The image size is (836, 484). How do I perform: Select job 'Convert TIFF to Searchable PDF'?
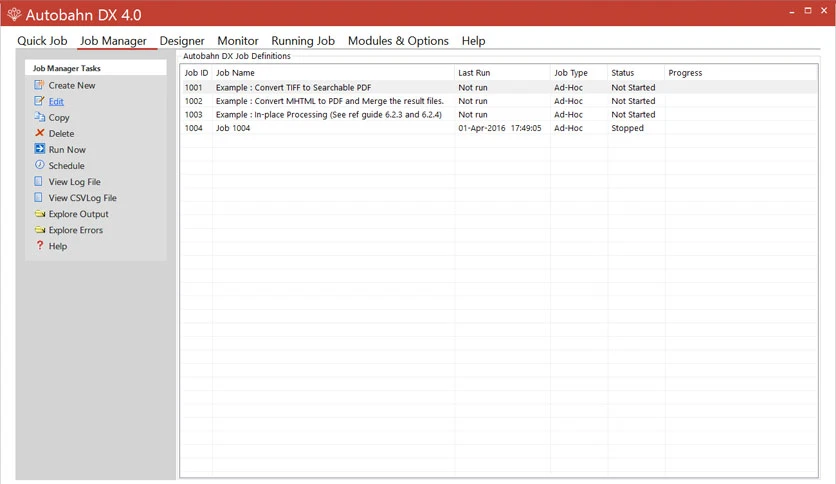tap(293, 87)
